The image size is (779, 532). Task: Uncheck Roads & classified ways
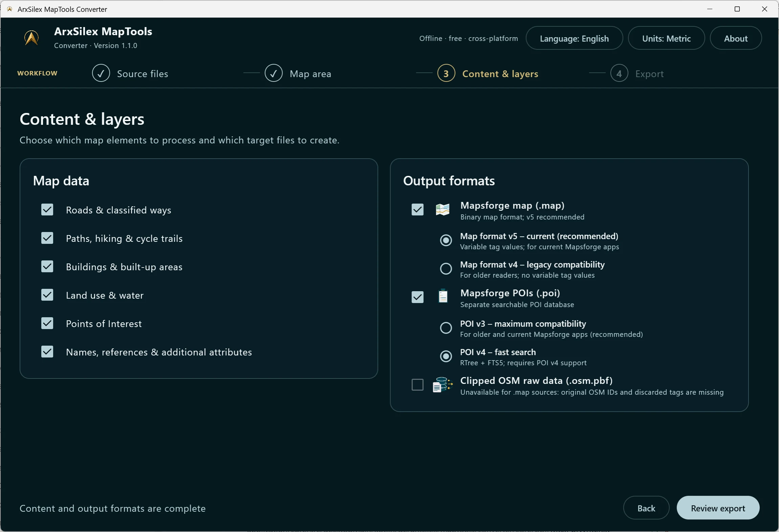coord(47,210)
